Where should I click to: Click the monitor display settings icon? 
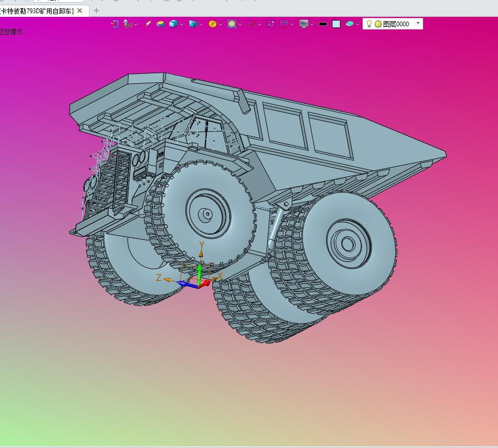click(304, 24)
